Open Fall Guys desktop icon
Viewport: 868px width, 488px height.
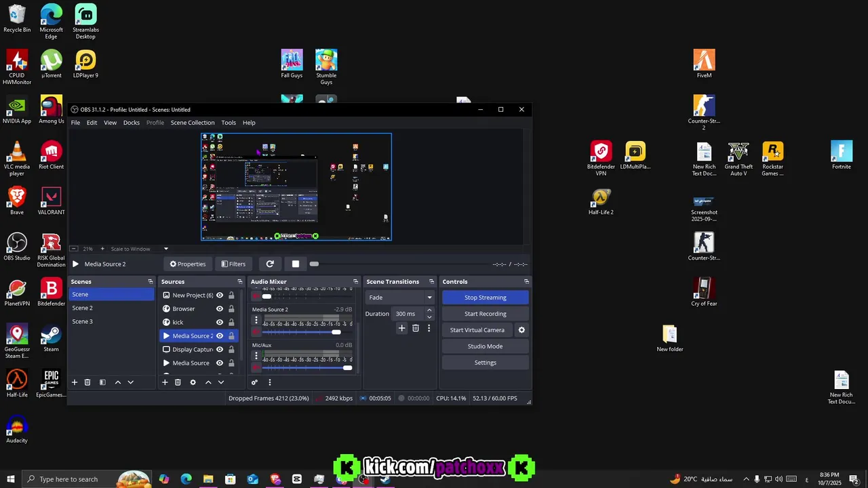pos(292,64)
